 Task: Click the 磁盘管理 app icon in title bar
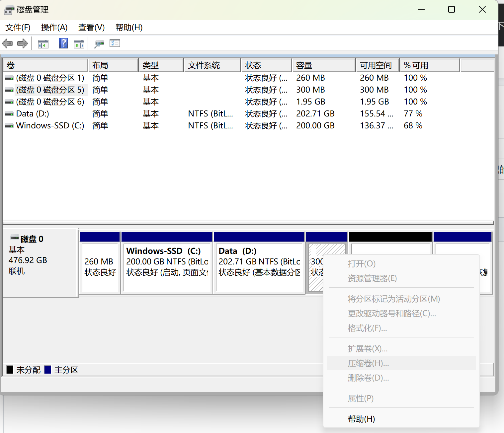click(x=9, y=10)
